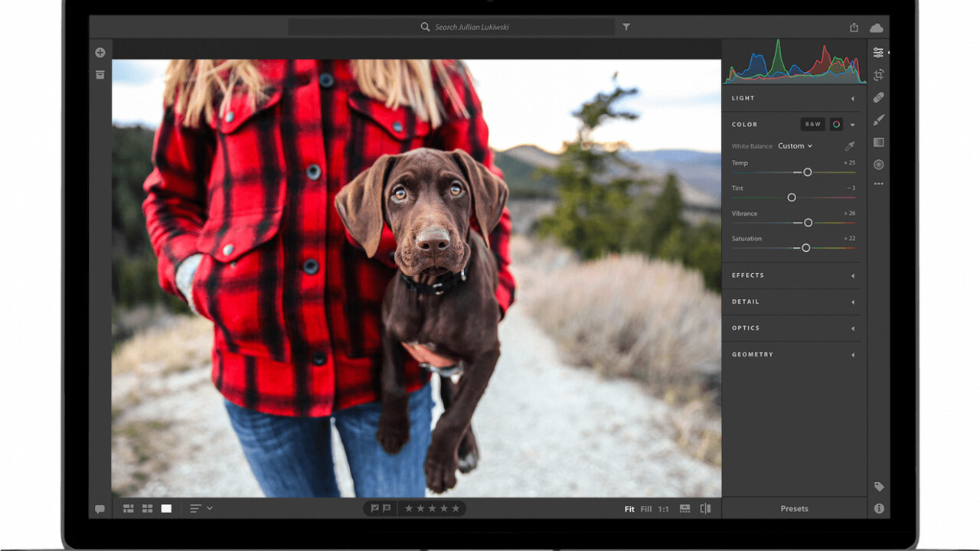The width and height of the screenshot is (980, 551).
Task: Click the share/export icon
Action: (x=854, y=28)
